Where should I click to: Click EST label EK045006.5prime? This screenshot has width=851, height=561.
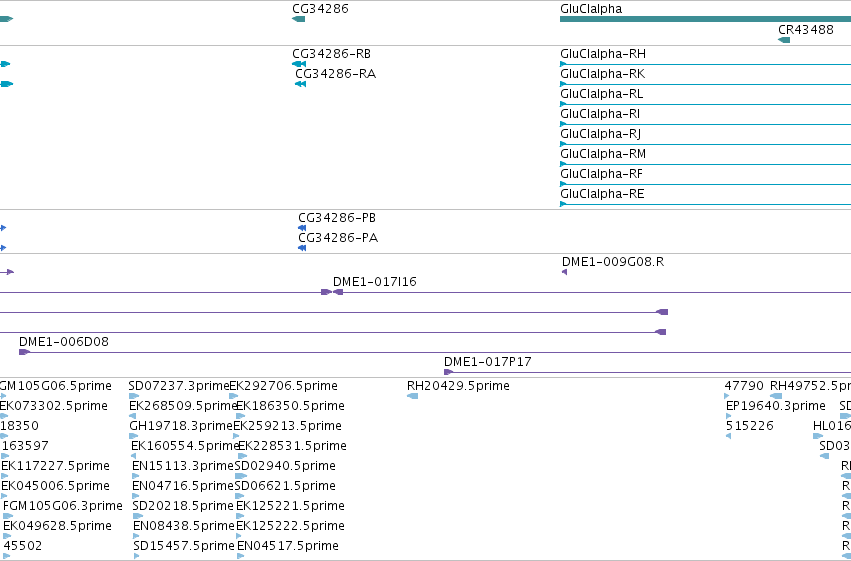[55, 486]
